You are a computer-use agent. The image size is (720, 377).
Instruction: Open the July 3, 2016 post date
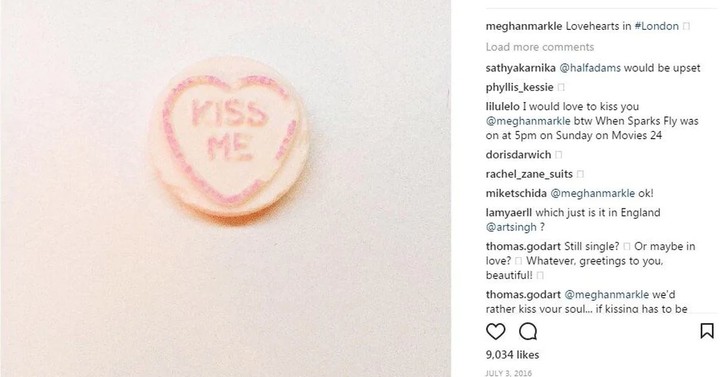coord(508,373)
